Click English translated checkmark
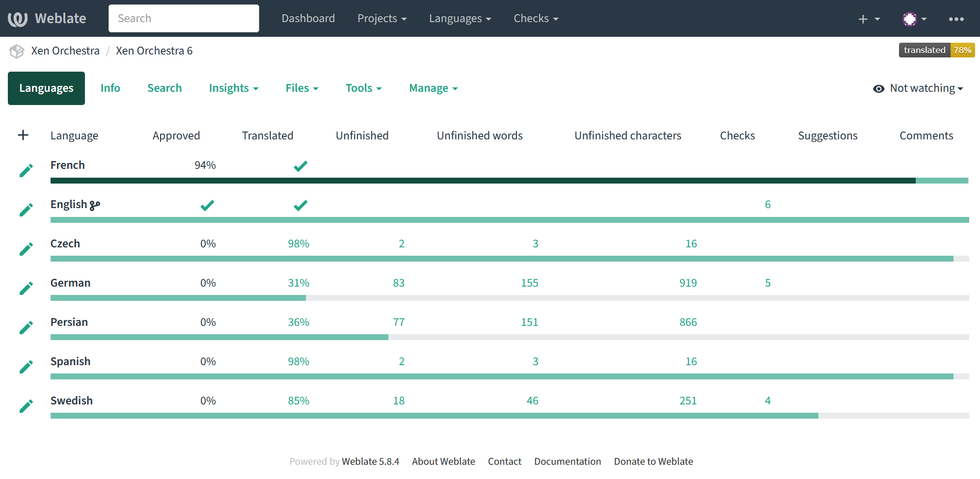This screenshot has width=980, height=479. tap(300, 205)
